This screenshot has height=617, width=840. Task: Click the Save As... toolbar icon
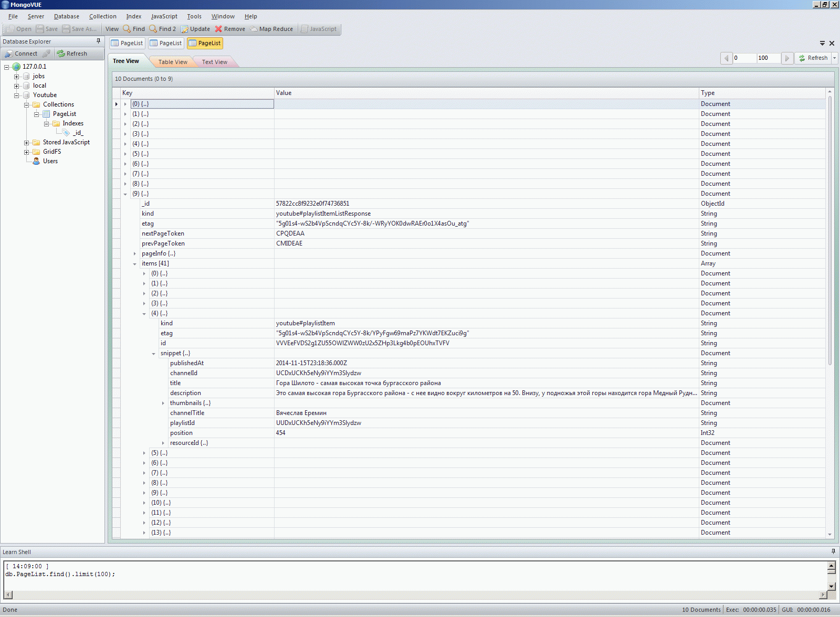(66, 29)
